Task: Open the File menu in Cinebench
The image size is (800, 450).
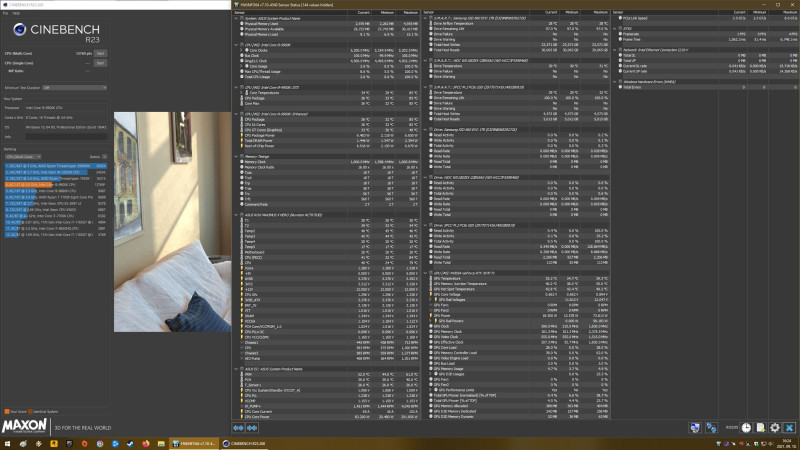Action: [6, 13]
